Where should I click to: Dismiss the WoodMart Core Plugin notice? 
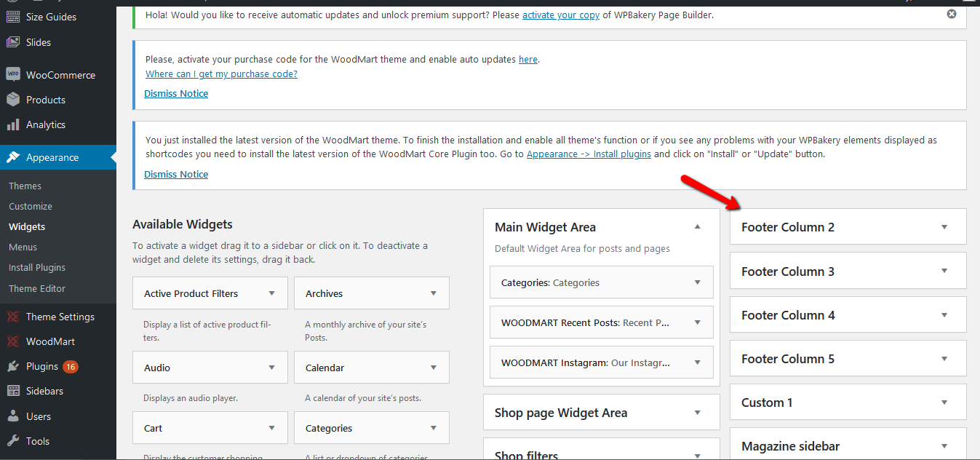[176, 174]
